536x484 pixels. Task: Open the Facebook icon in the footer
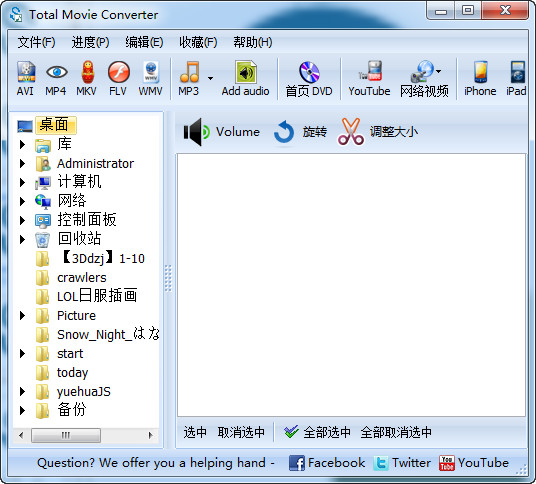(297, 463)
